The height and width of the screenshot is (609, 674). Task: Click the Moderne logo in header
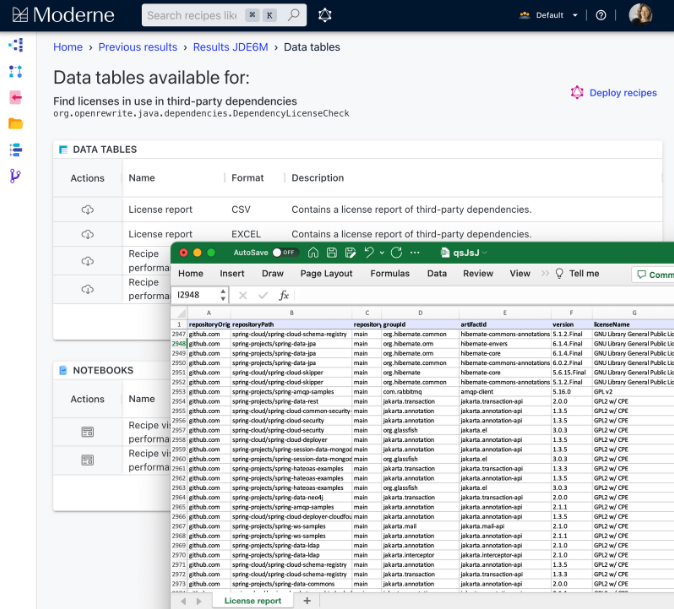(63, 15)
